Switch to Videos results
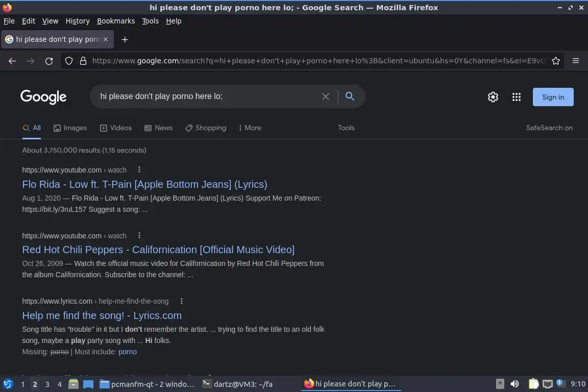 click(x=116, y=128)
